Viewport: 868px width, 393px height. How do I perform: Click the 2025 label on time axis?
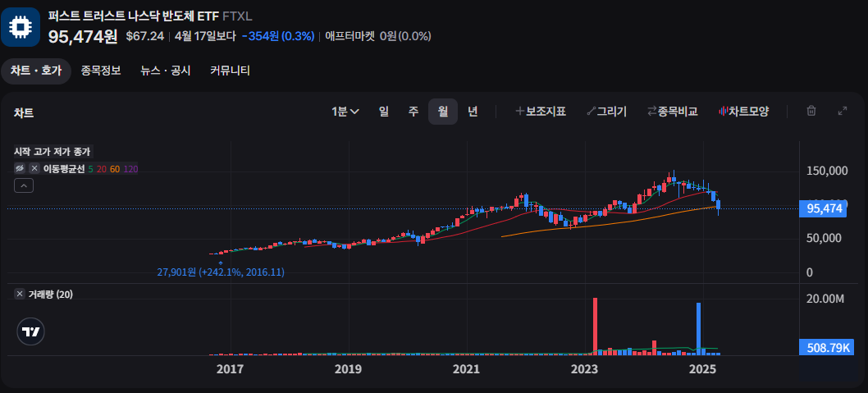pos(702,368)
